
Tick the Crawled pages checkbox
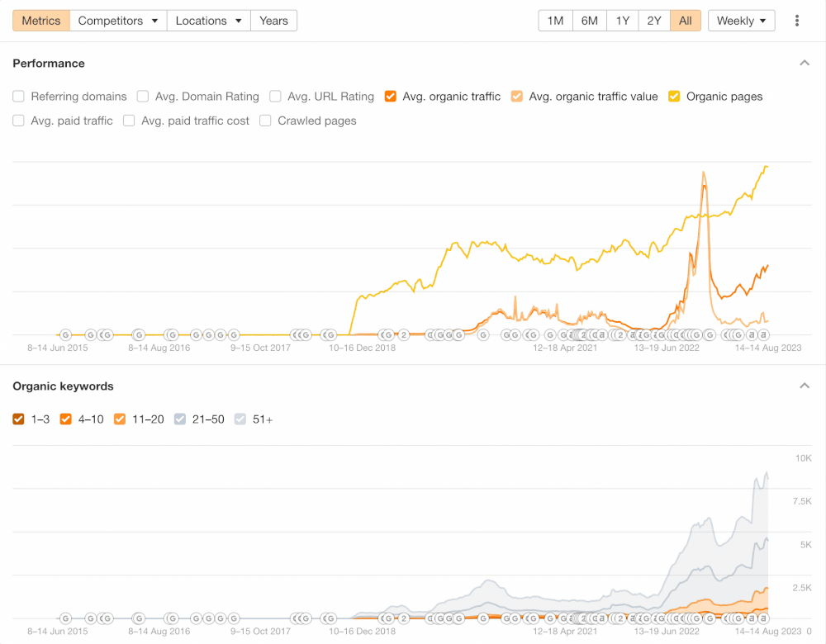click(x=265, y=121)
